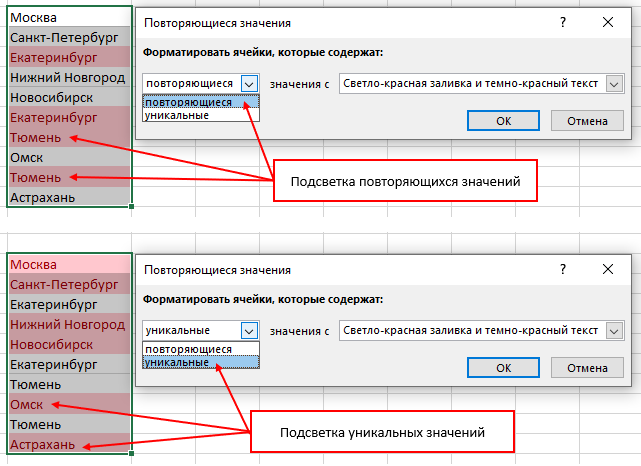The height and width of the screenshot is (466, 641).
Task: Select cell Новосибирск in the lower list
Action: [x=69, y=344]
